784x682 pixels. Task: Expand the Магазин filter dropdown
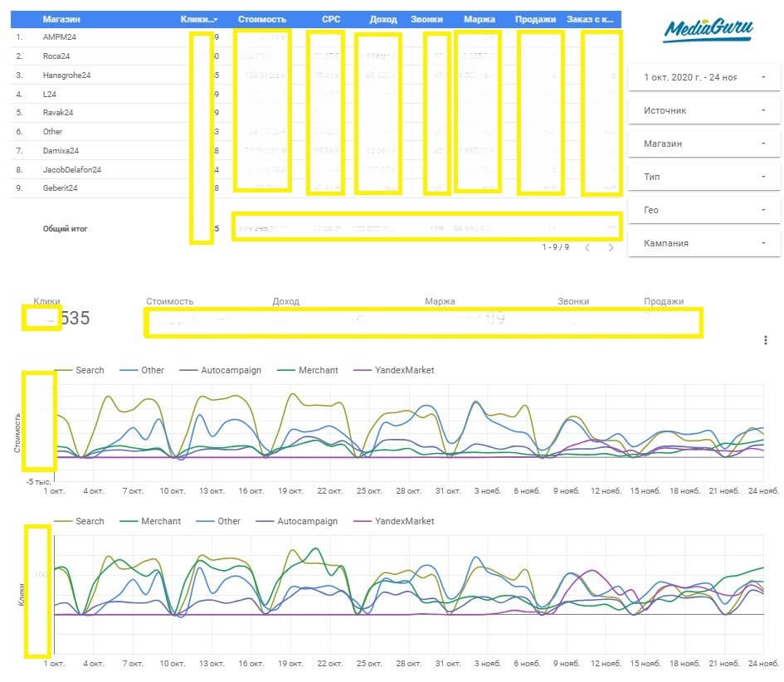click(704, 144)
